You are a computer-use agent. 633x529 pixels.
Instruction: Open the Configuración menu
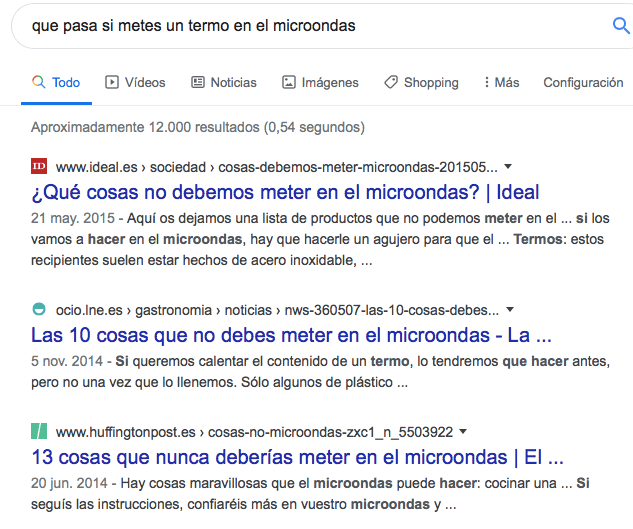583,83
